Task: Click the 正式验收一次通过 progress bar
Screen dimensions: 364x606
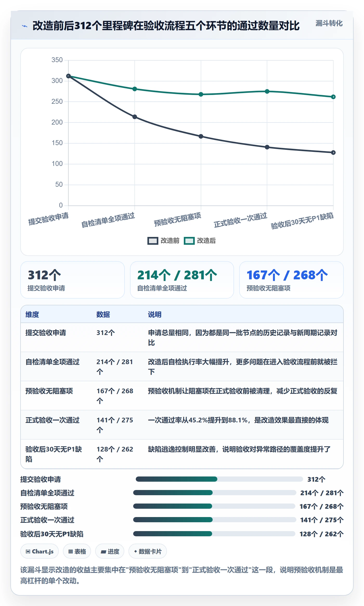Action: tap(215, 520)
